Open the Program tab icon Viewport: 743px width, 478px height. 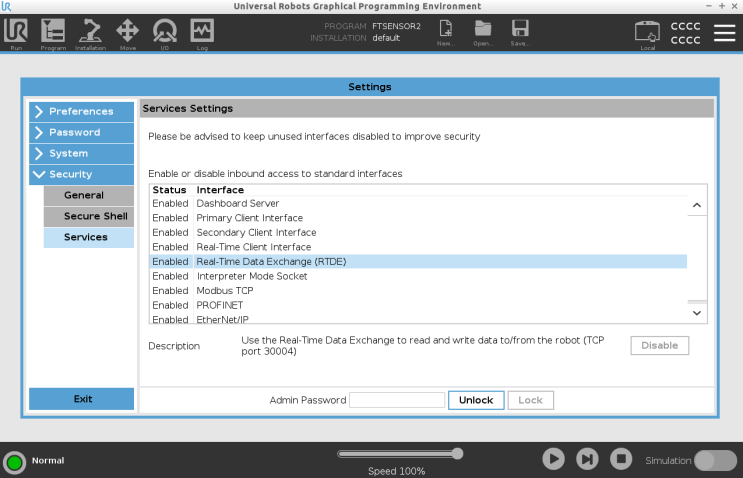point(53,33)
